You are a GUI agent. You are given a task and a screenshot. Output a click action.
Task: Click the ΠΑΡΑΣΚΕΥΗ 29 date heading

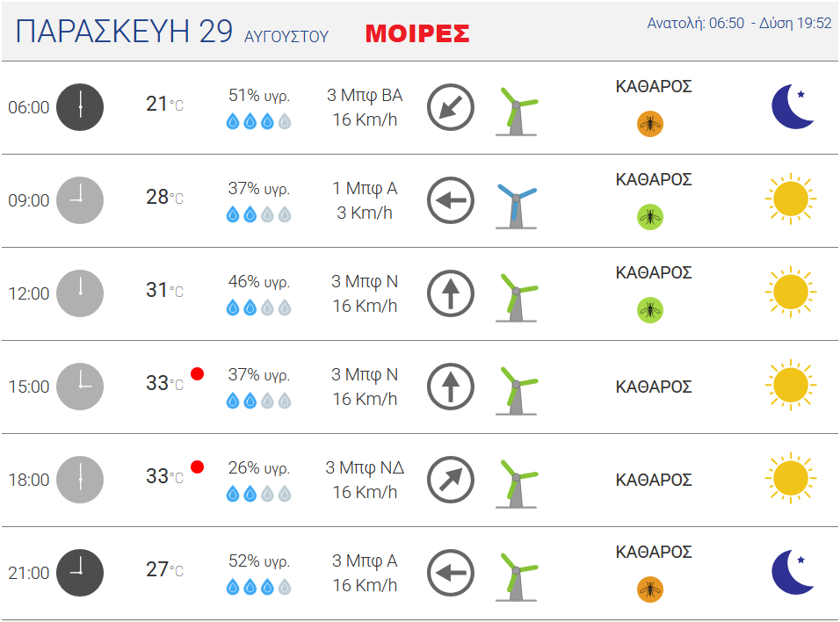click(124, 31)
